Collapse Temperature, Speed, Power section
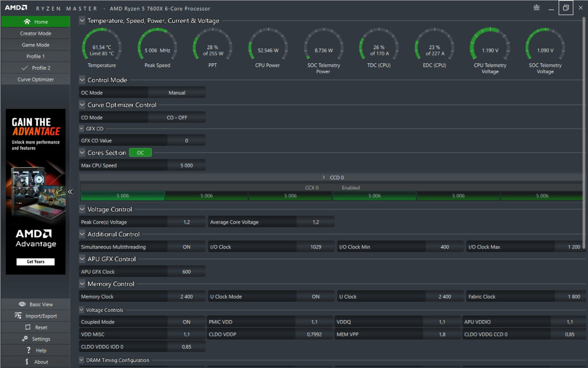The width and height of the screenshot is (588, 368). [x=82, y=20]
